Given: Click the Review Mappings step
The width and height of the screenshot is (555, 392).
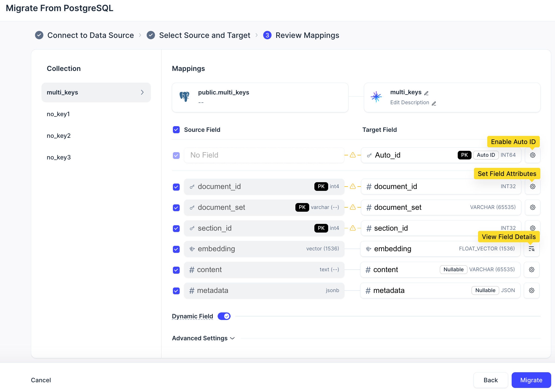Looking at the screenshot, I should click(x=301, y=35).
